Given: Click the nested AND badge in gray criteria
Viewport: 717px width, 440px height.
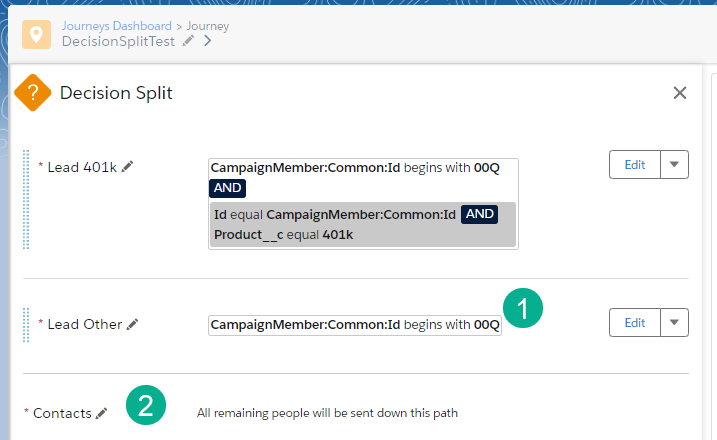Looking at the screenshot, I should coord(480,215).
